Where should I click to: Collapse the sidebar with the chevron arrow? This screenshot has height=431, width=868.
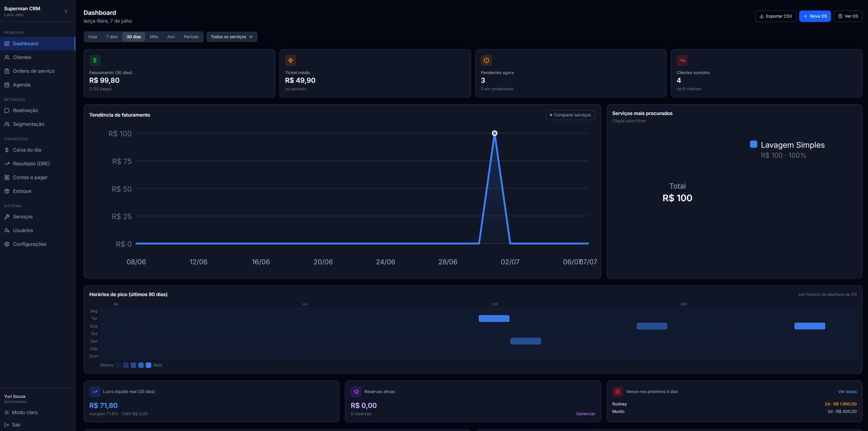coord(66,11)
